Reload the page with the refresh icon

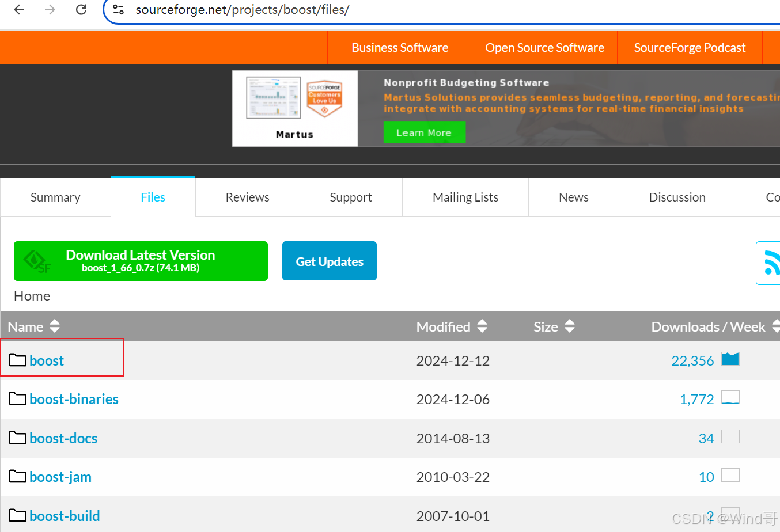pos(81,10)
